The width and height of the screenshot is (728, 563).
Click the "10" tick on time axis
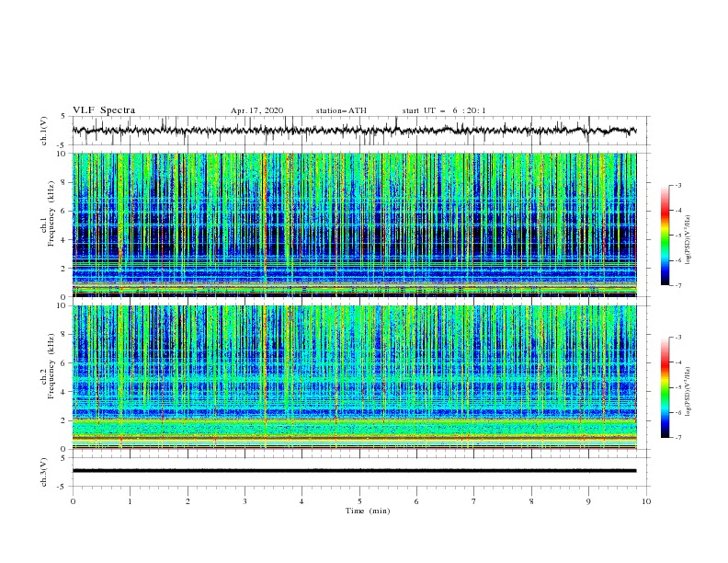pos(646,501)
